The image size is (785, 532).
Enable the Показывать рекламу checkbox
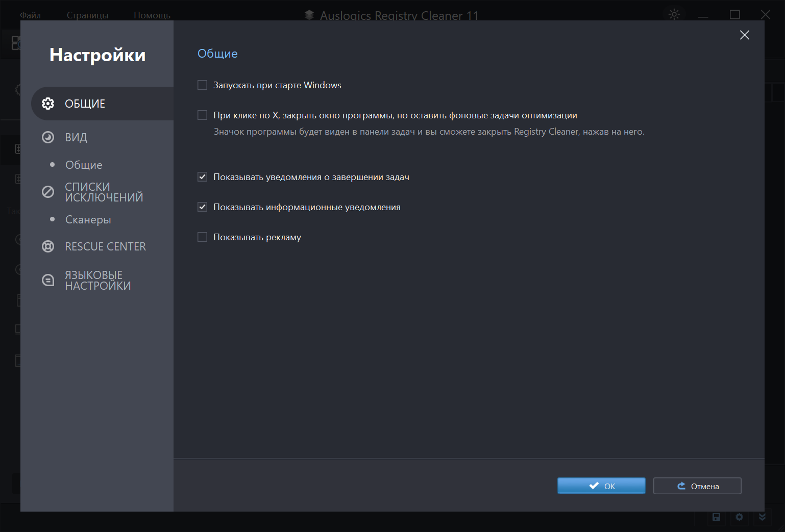203,237
